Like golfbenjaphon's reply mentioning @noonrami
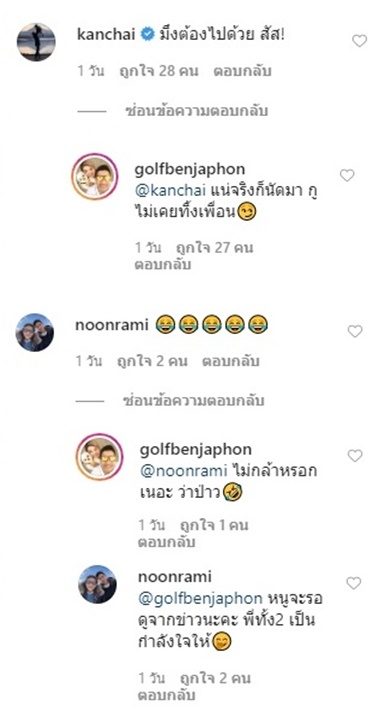The width and height of the screenshot is (384, 728). point(355,456)
